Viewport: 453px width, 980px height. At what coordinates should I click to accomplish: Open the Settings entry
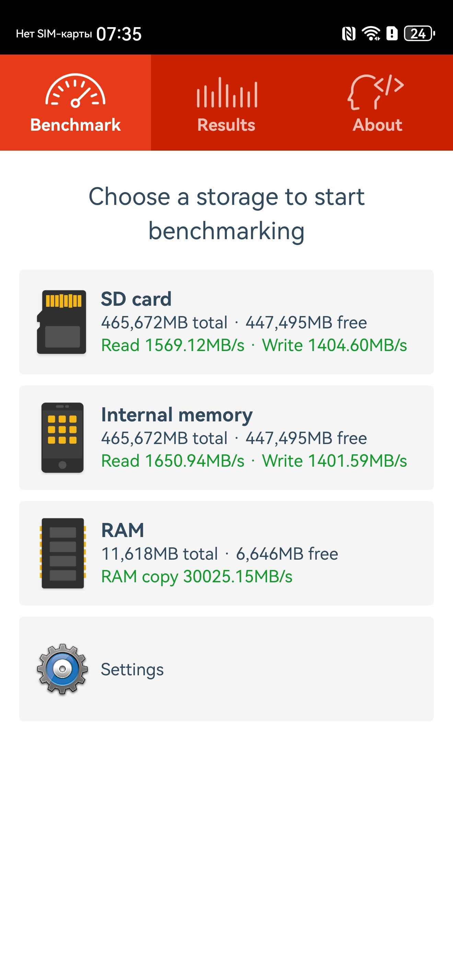132,669
